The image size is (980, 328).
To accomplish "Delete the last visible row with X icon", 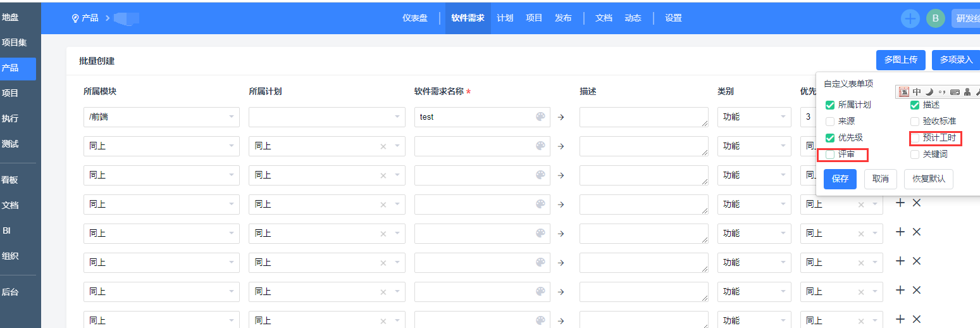I will 916,319.
